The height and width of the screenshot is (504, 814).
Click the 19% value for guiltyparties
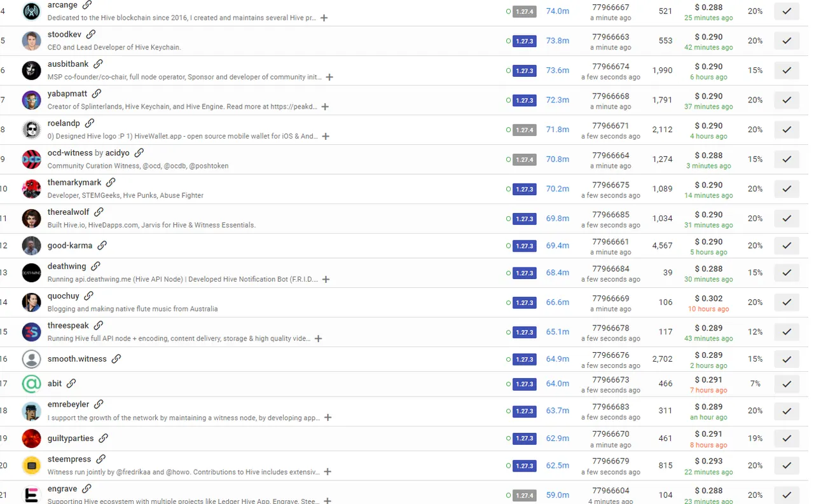[x=755, y=438]
